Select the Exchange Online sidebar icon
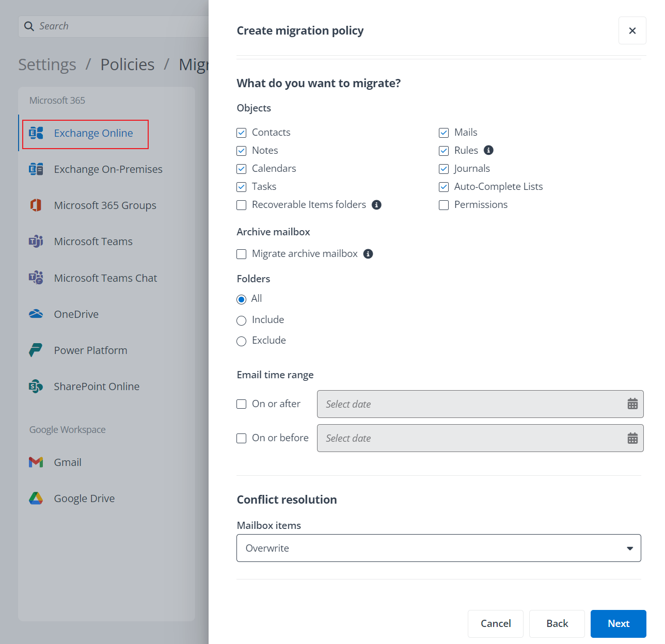Viewport: 665px width, 644px height. 35,133
